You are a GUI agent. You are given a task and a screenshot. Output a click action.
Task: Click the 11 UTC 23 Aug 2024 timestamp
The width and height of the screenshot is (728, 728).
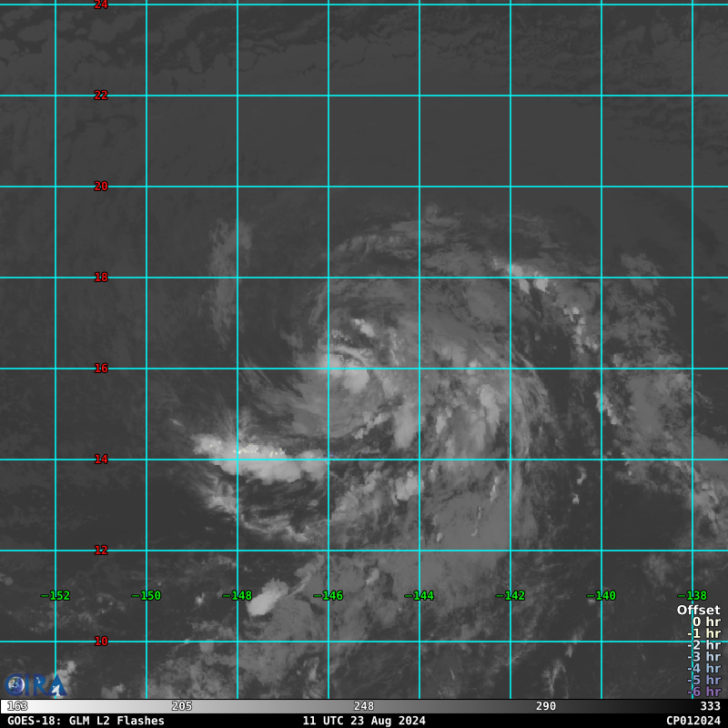pyautogui.click(x=364, y=721)
